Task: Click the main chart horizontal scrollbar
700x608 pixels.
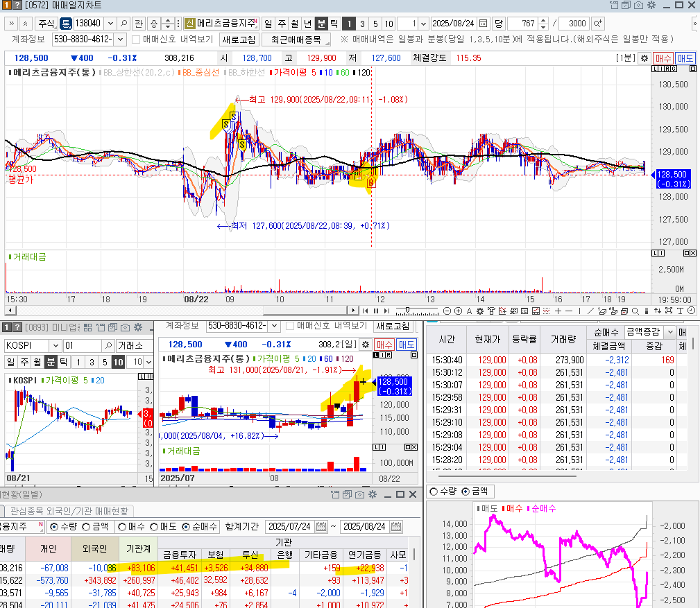Action: click(305, 310)
